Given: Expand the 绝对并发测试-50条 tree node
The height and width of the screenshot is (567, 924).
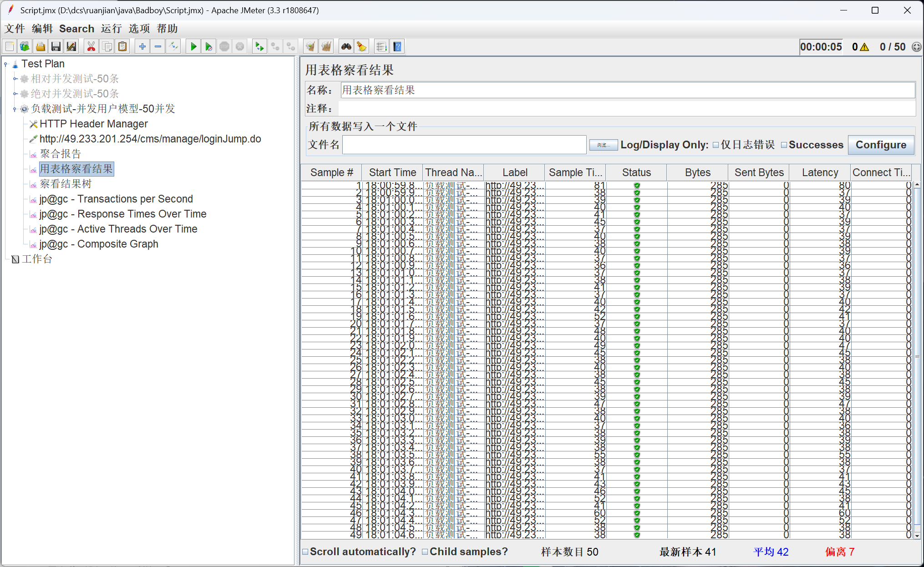Looking at the screenshot, I should click(15, 94).
